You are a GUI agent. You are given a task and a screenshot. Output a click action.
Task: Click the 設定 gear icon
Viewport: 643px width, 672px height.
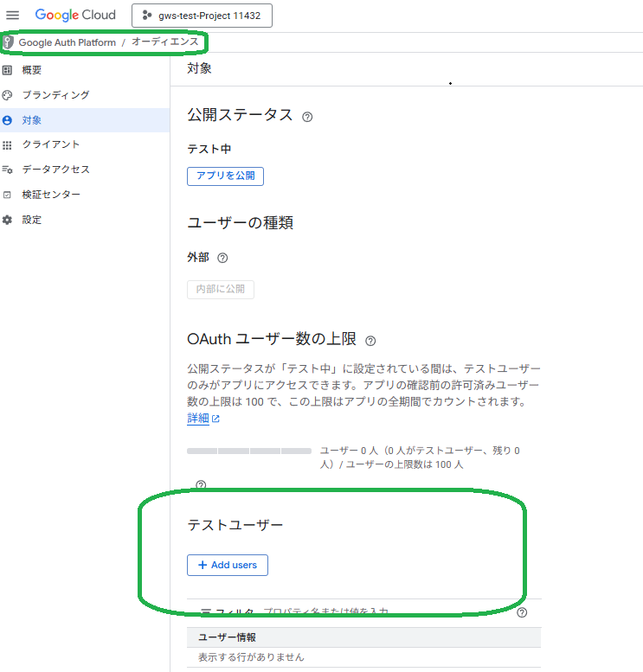8,221
